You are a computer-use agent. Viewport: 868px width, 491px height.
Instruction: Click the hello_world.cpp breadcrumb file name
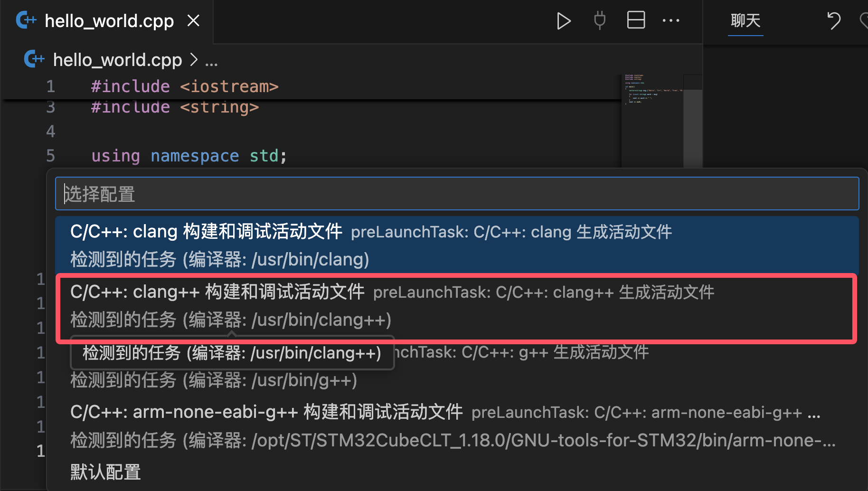coord(117,60)
